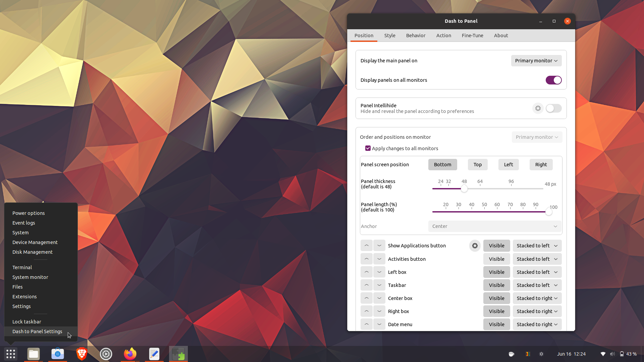Uncheck Apply changes to all monitors
Image resolution: width=644 pixels, height=362 pixels.
point(368,148)
